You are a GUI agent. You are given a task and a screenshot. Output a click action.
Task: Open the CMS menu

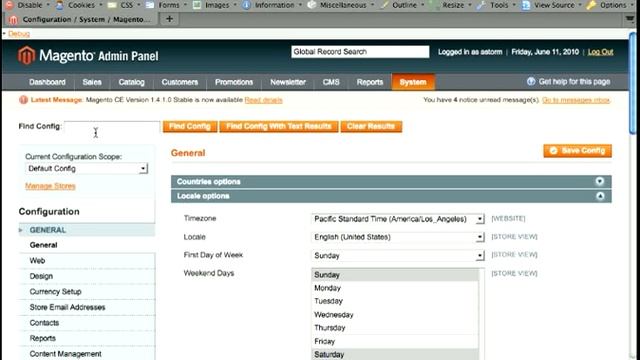pyautogui.click(x=331, y=82)
